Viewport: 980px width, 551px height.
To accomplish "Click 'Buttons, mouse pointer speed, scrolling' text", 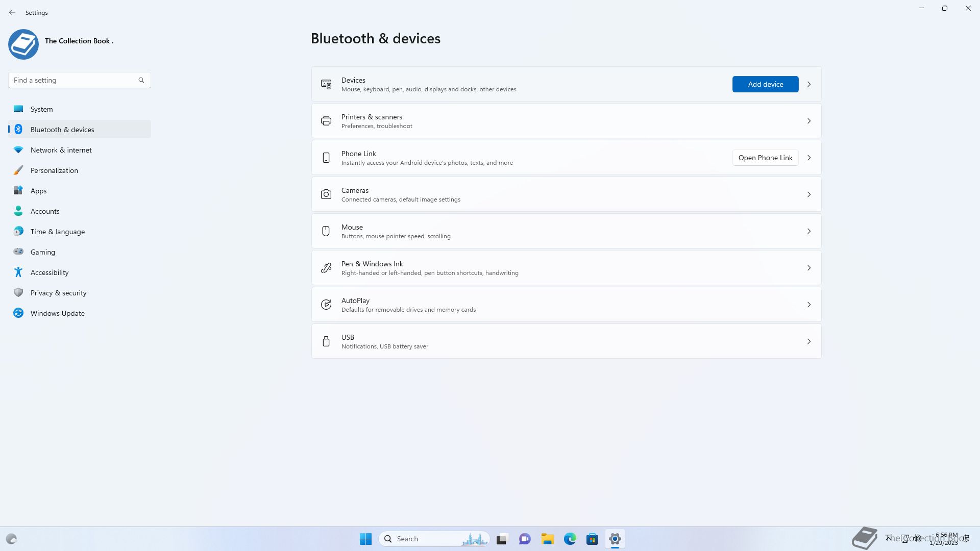I will 396,236.
